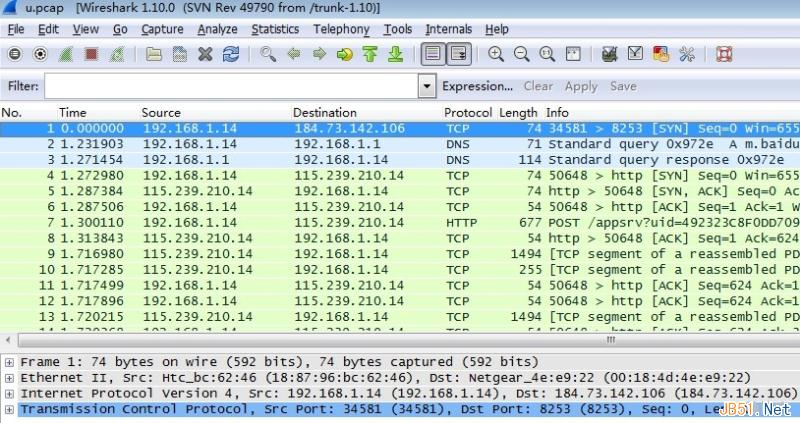Save this capture file icon
800x423 pixels.
point(180,54)
